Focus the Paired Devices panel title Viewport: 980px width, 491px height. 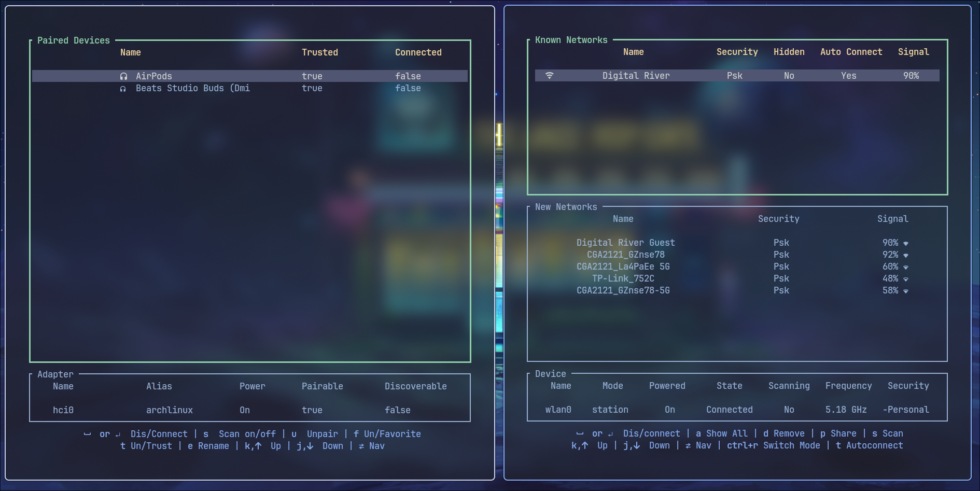click(x=74, y=40)
